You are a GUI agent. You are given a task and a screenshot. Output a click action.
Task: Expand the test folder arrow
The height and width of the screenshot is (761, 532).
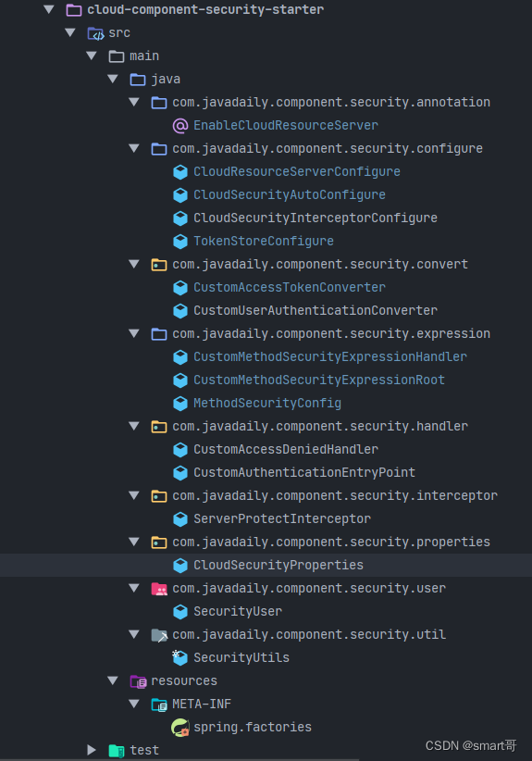coord(92,750)
